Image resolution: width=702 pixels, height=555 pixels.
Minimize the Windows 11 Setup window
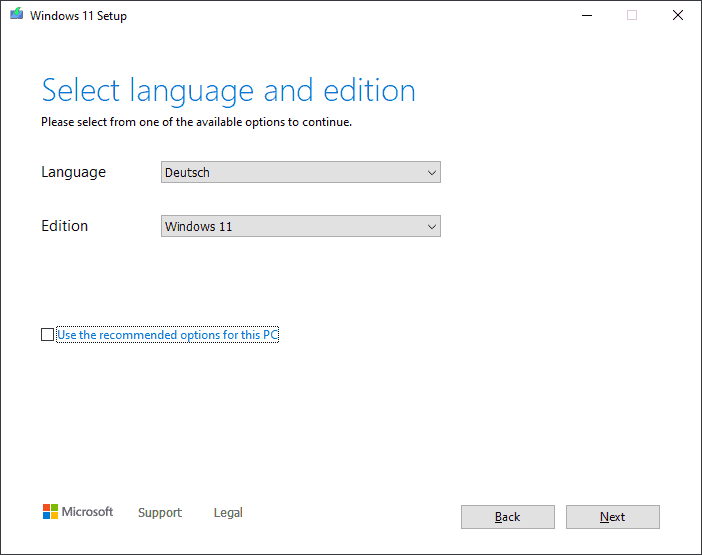586,15
